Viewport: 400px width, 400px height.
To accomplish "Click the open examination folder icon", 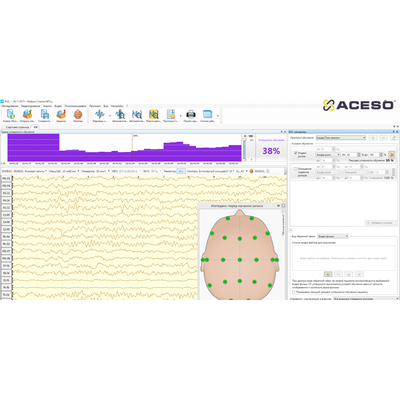I will pyautogui.click(x=27, y=114).
